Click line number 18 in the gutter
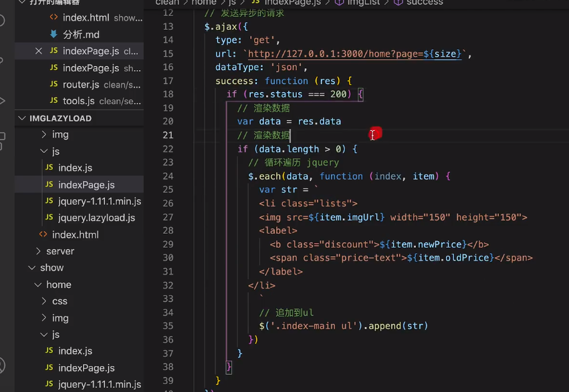This screenshot has width=569, height=392. coord(168,94)
